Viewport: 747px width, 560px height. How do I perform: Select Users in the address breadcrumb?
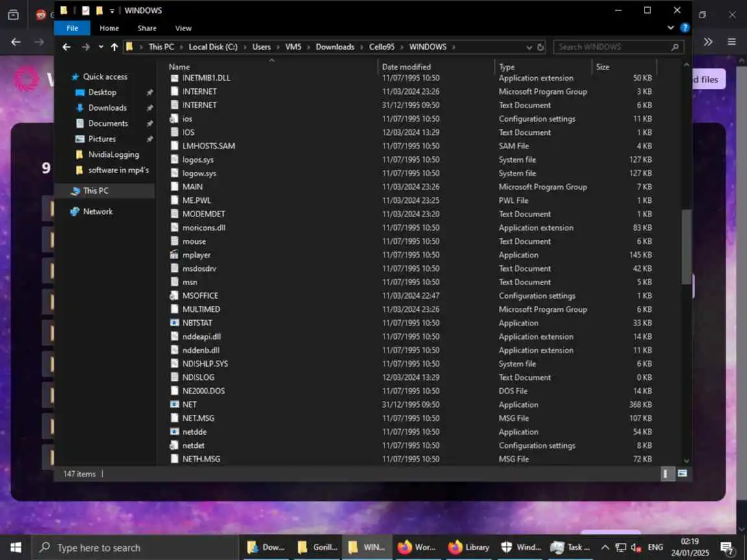[261, 47]
